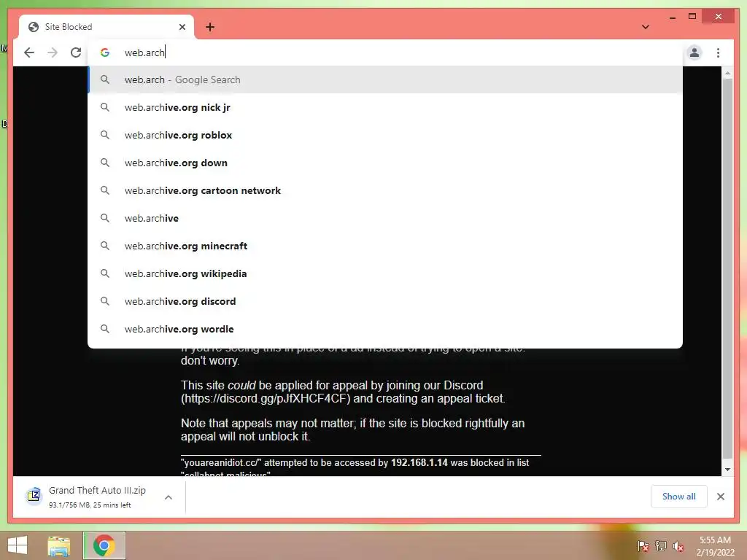Open the Windows Start button
This screenshot has height=560, width=747.
tap(18, 545)
